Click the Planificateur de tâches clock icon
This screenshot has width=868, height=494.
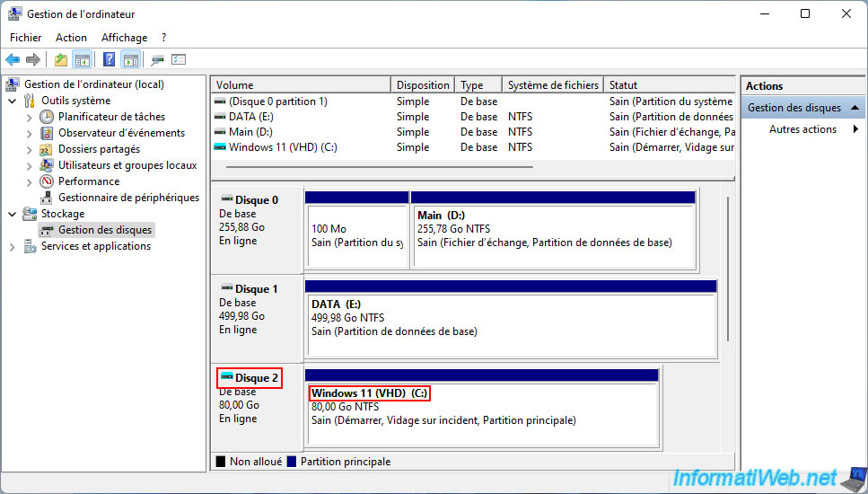click(47, 117)
